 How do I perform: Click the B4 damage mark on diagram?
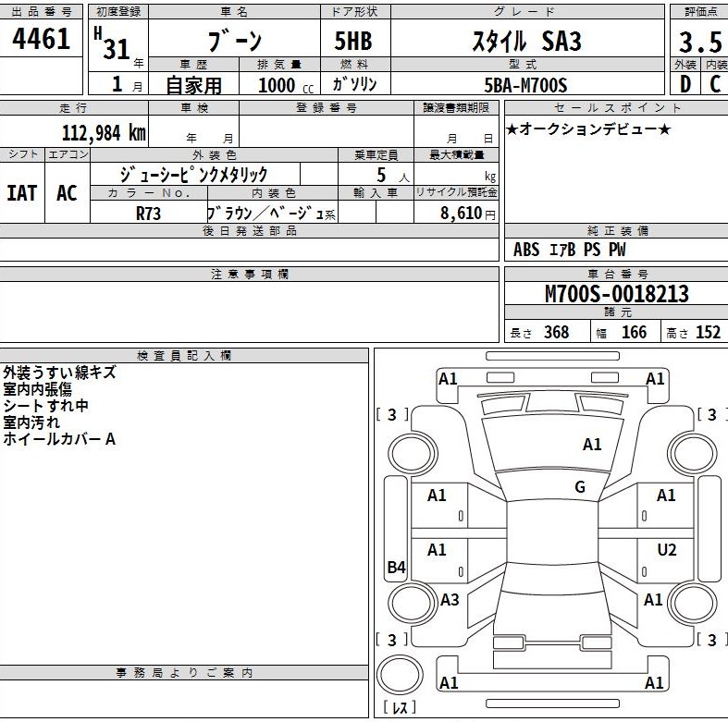[x=396, y=567]
